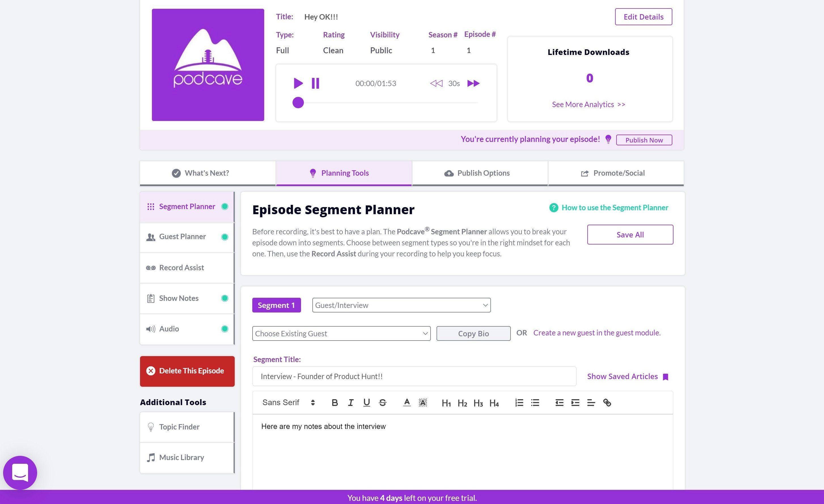The image size is (824, 504).
Task: Pause the episode audio
Action: coord(315,83)
